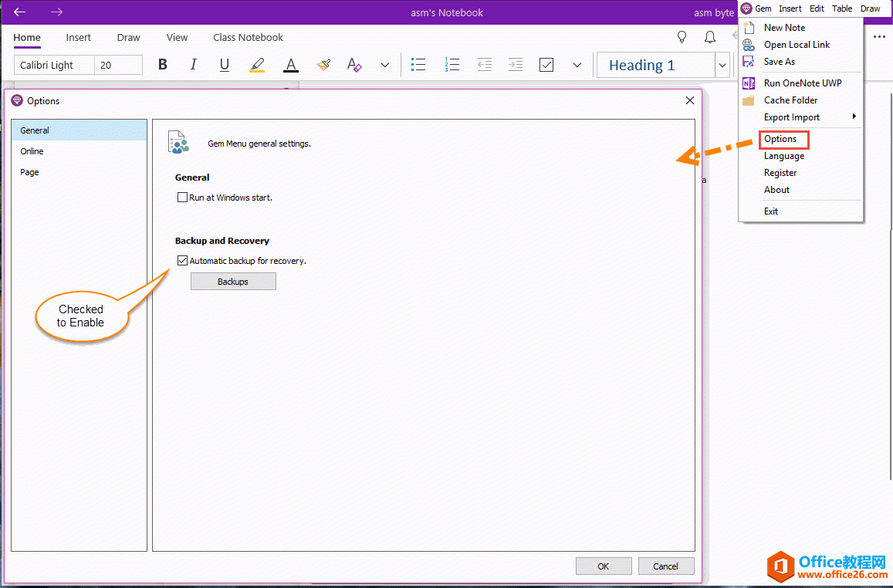This screenshot has width=893, height=588.
Task: Click the format painter brush icon
Action: [x=323, y=65]
